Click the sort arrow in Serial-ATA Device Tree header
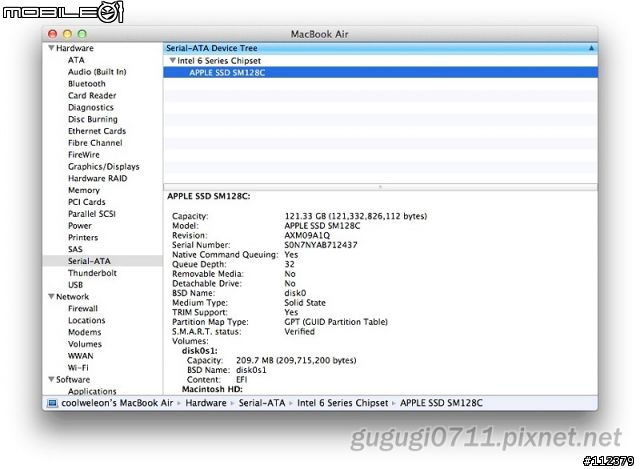The width and height of the screenshot is (640, 469). point(591,48)
